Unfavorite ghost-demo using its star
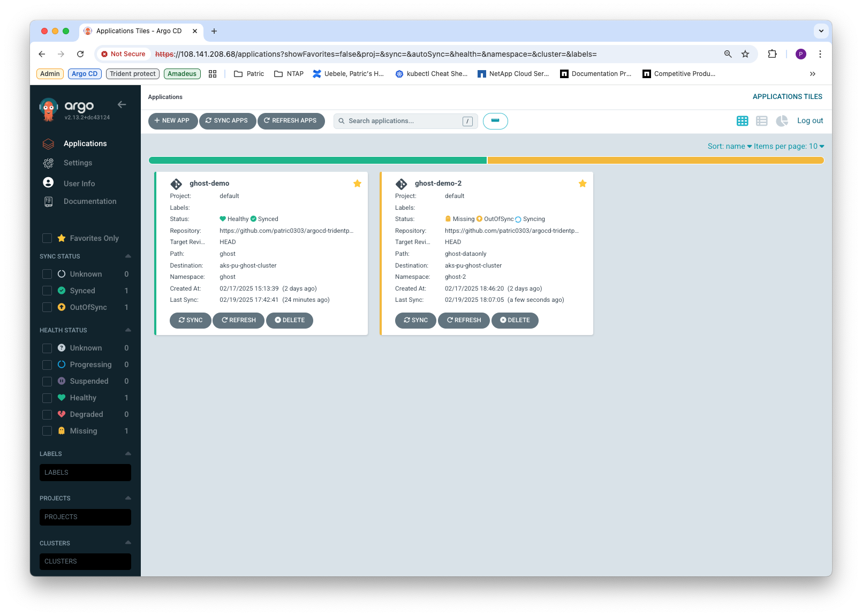Viewport: 862px width, 616px height. click(357, 184)
